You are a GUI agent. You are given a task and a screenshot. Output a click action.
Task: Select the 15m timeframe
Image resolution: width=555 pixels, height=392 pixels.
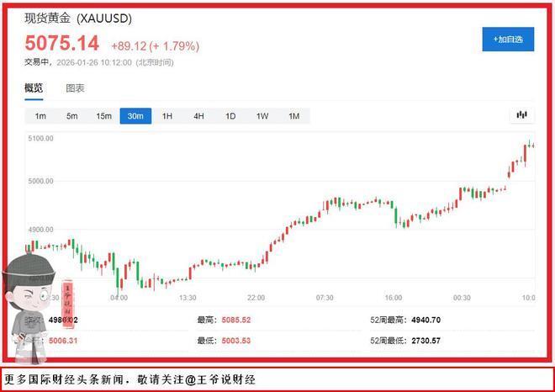tap(103, 116)
